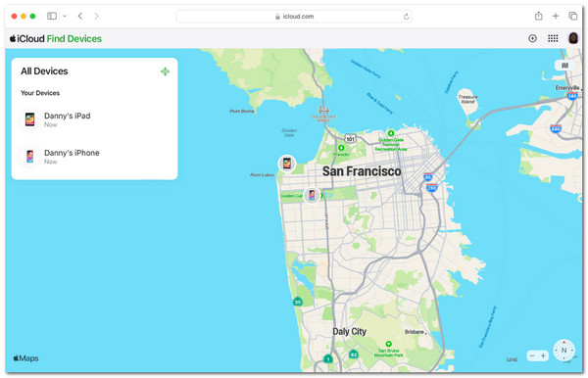The width and height of the screenshot is (588, 378).
Task: Click the north compass control
Action: 564,351
